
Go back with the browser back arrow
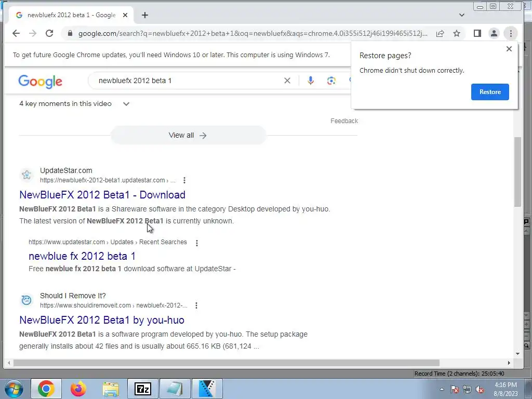click(16, 33)
